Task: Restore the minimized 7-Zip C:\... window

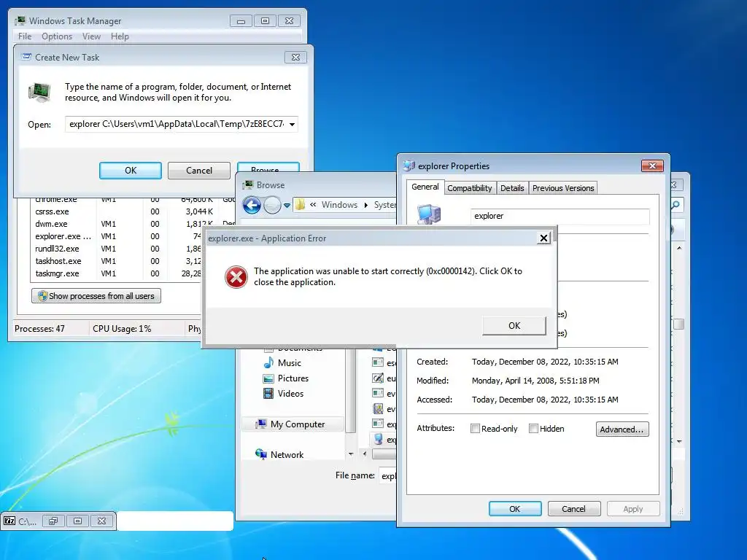Action: point(53,521)
